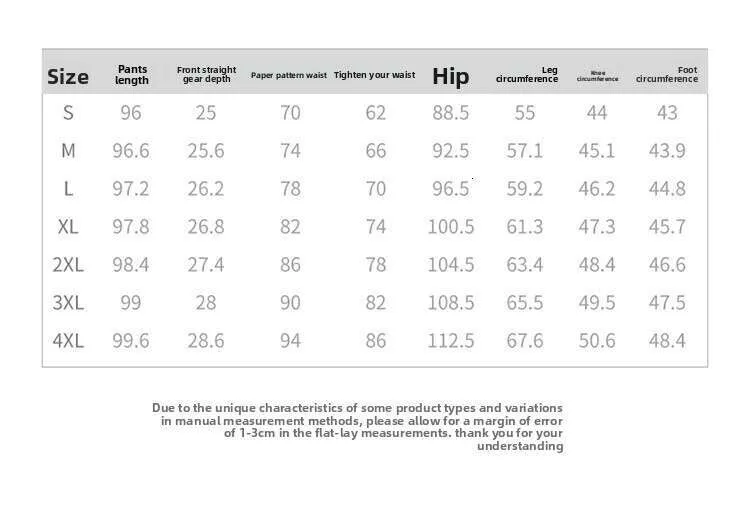
Task: Click the 3XL size row label
Action: tap(68, 303)
